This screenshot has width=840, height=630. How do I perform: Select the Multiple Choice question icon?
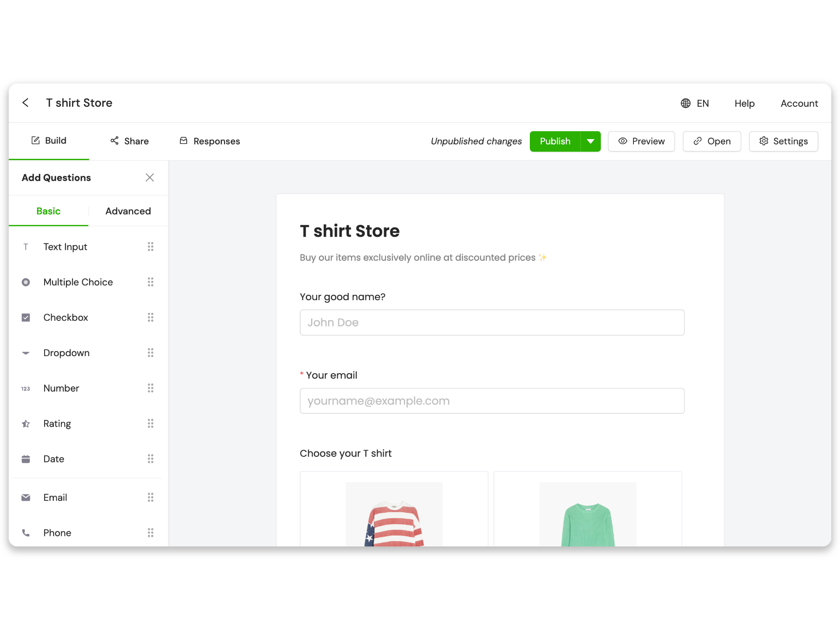pos(25,282)
